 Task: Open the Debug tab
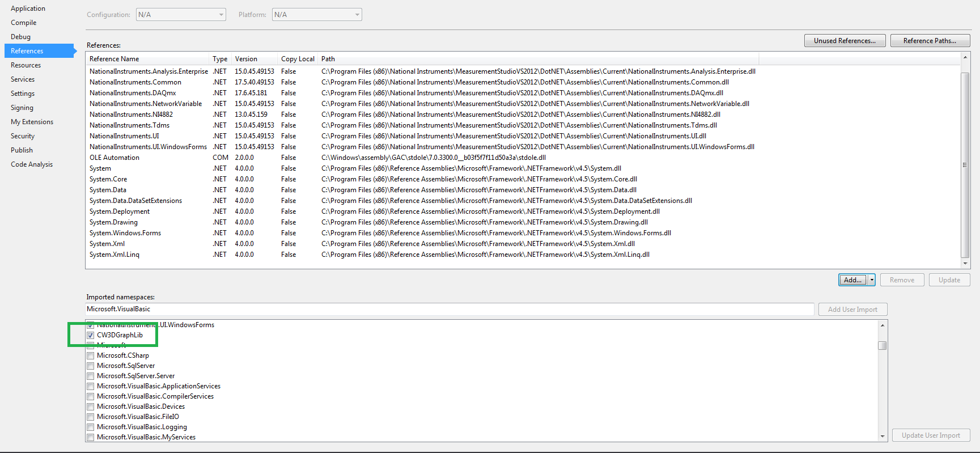(20, 37)
